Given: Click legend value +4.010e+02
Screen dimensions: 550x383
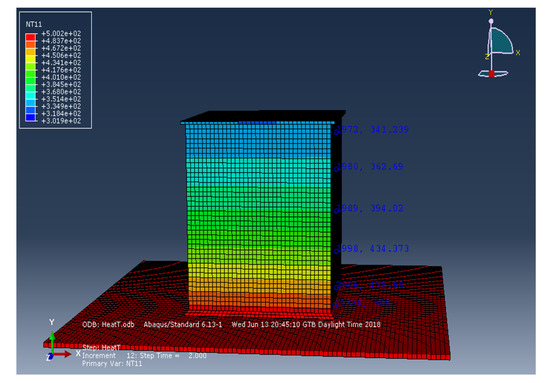Looking at the screenshot, I should coord(61,77).
